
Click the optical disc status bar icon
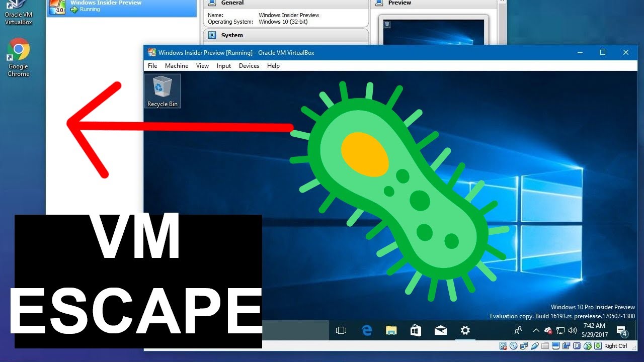pyautogui.click(x=513, y=346)
